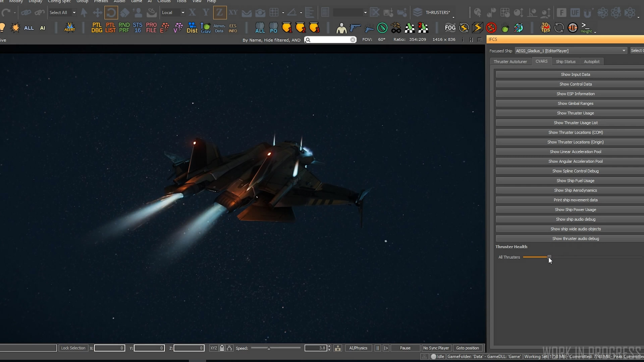Image resolution: width=644 pixels, height=362 pixels.
Task: Click the PTL LIST toolbar icon
Action: tap(110, 28)
